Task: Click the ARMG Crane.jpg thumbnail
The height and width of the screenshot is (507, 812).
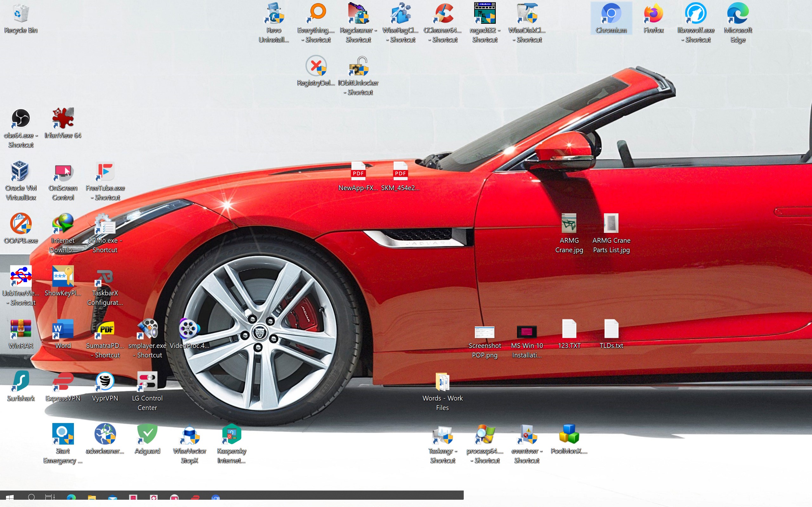Action: pyautogui.click(x=569, y=224)
